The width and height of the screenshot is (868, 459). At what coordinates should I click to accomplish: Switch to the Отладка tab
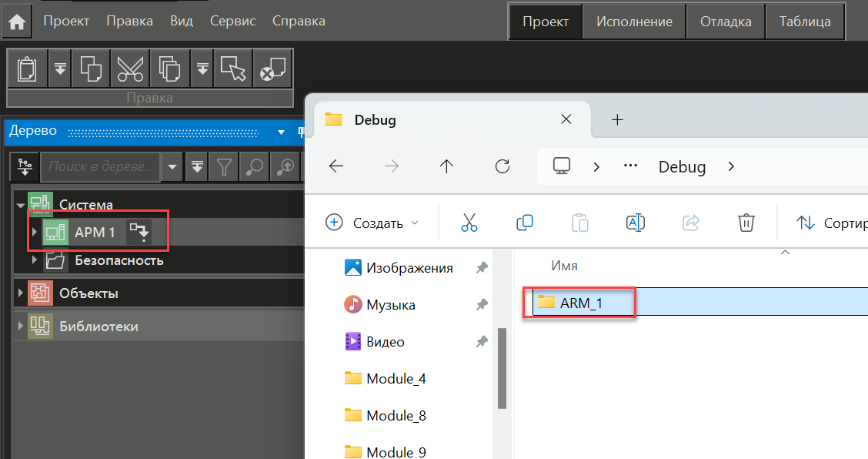coord(725,22)
